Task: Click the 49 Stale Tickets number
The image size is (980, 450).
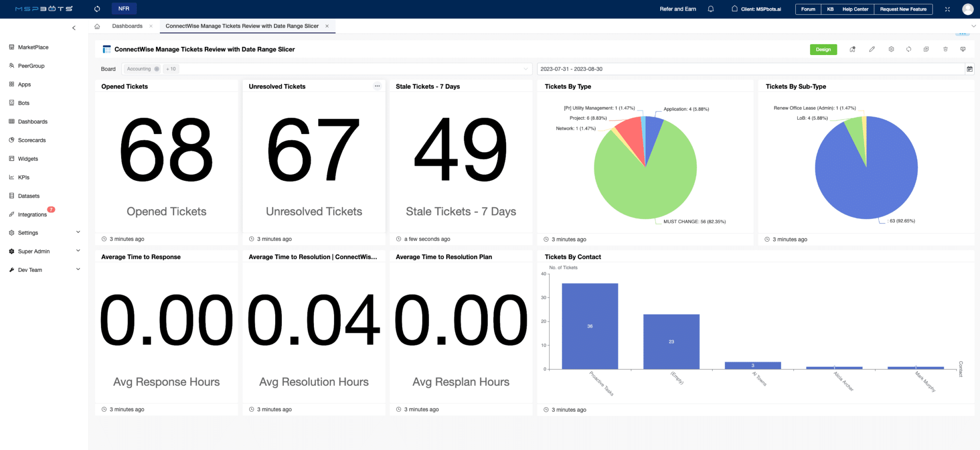Action: (461, 150)
